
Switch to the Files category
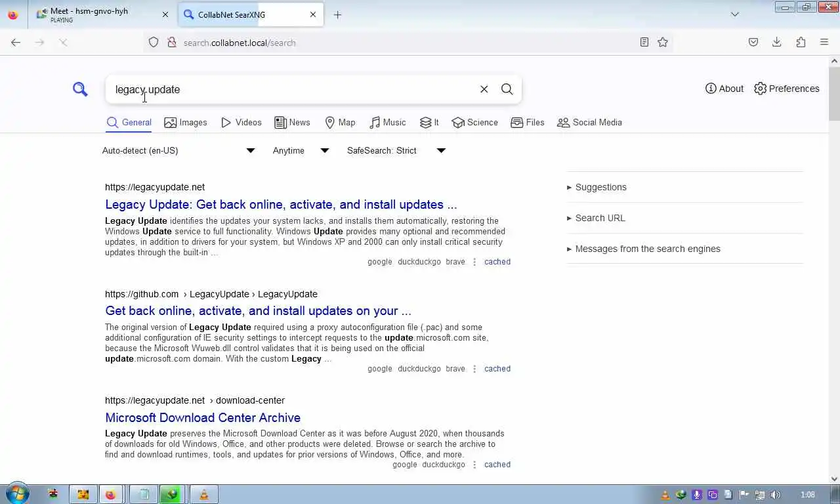pos(528,123)
